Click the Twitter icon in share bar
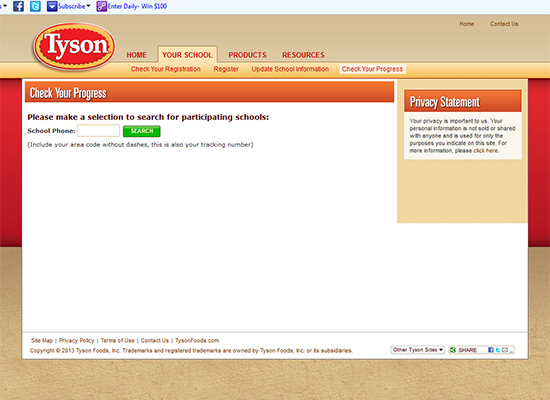Image resolution: width=550 pixels, height=400 pixels. 497,350
